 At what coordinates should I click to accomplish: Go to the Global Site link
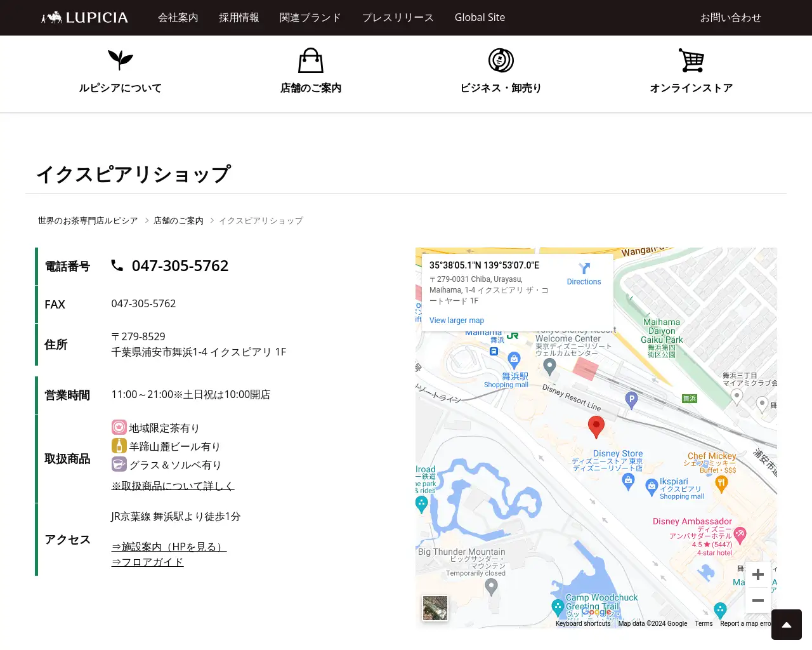480,18
